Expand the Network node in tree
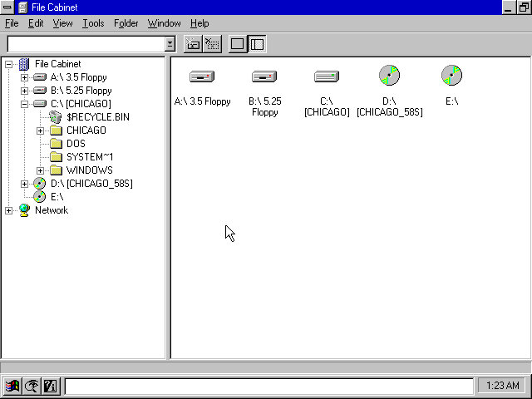The image size is (532, 399). pyautogui.click(x=9, y=210)
